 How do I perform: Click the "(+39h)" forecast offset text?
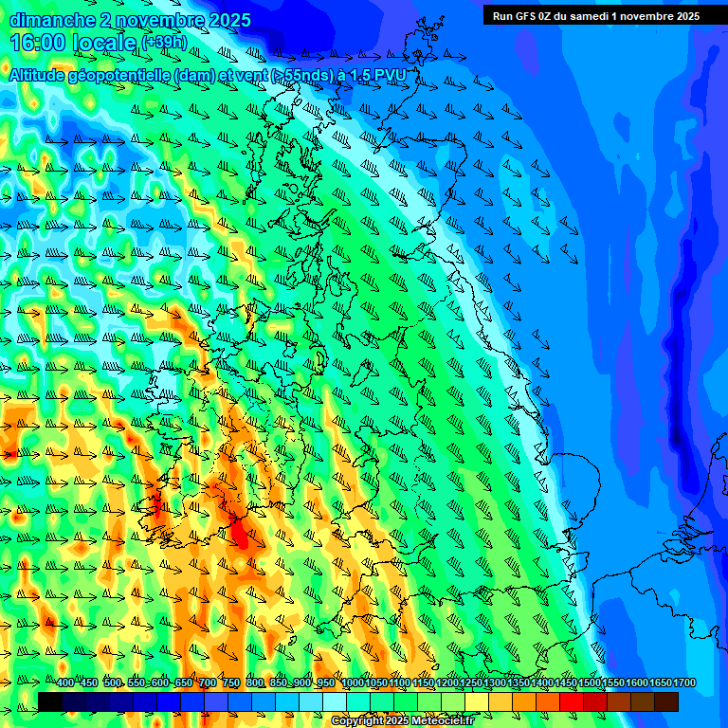(x=164, y=44)
